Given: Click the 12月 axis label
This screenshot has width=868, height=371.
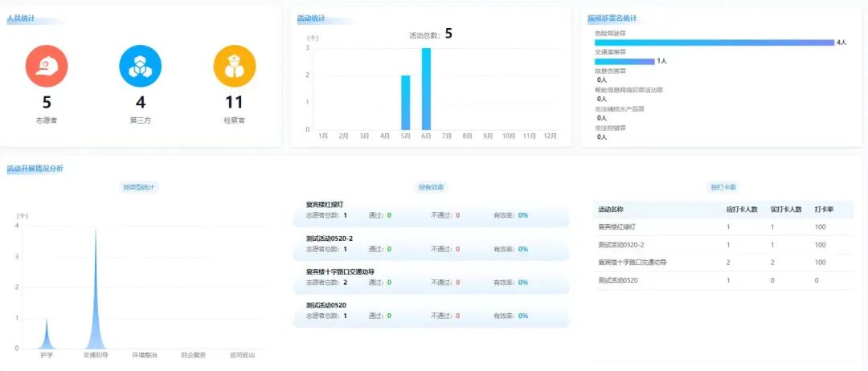Looking at the screenshot, I should [x=550, y=136].
